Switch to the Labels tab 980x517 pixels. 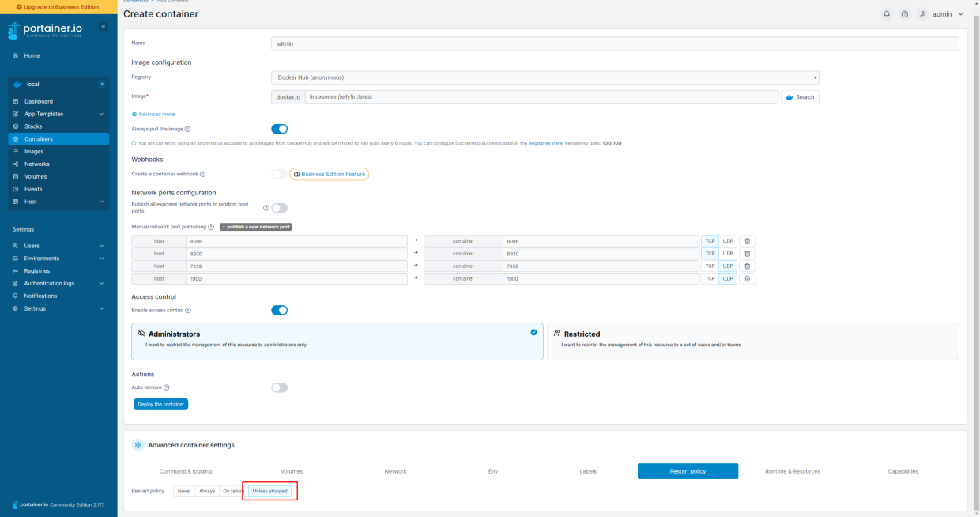tap(588, 471)
